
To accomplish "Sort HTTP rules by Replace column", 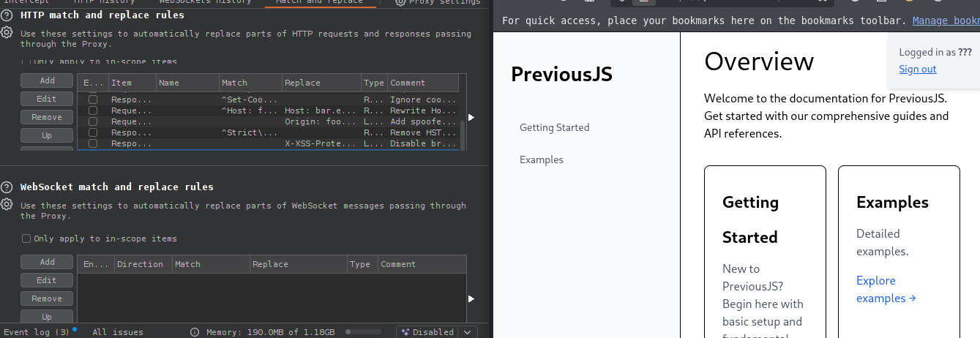I will (321, 83).
